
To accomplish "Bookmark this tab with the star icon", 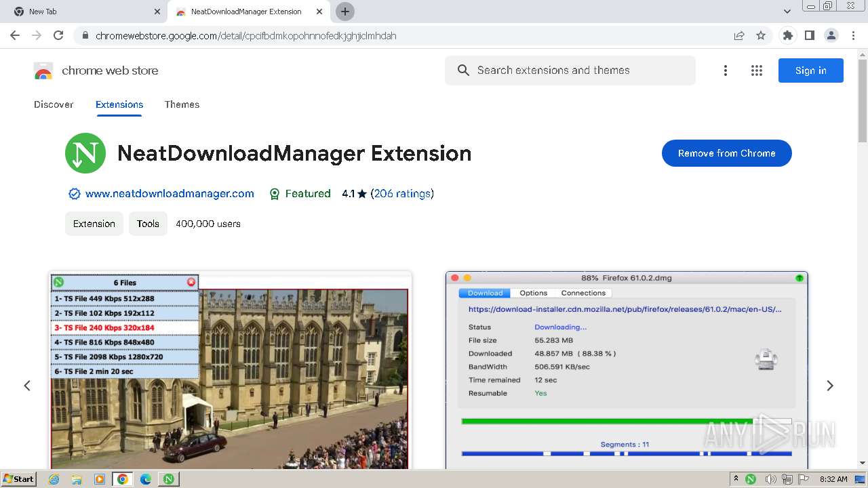I will [x=761, y=35].
